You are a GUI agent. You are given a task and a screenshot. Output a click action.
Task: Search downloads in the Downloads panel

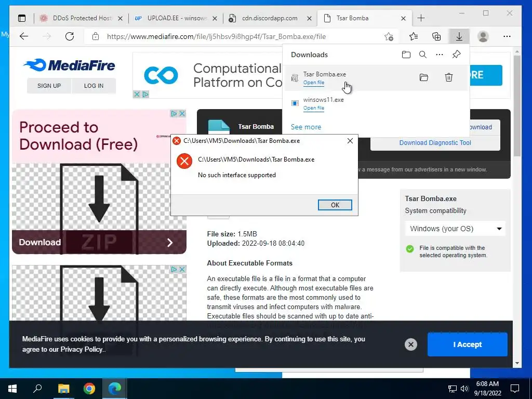click(x=423, y=55)
